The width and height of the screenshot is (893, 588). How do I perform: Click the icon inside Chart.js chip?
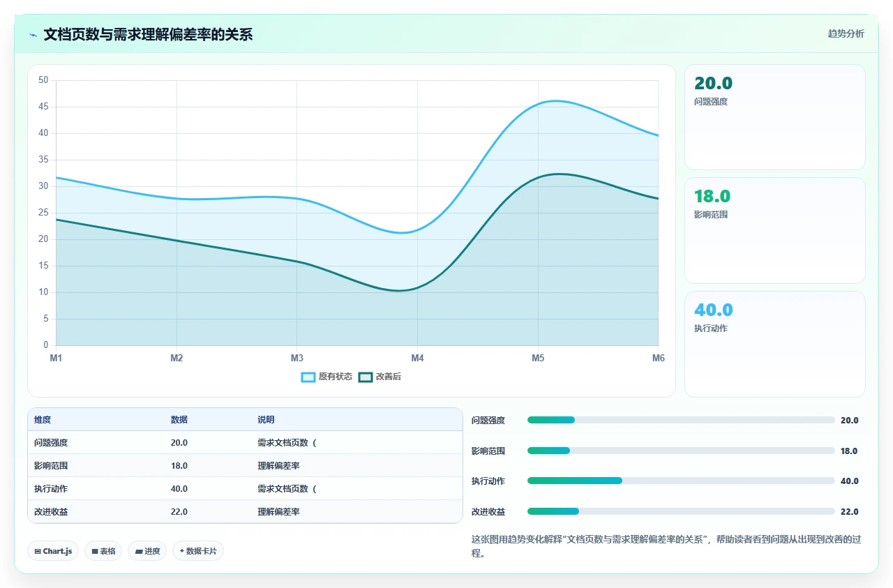(x=38, y=551)
